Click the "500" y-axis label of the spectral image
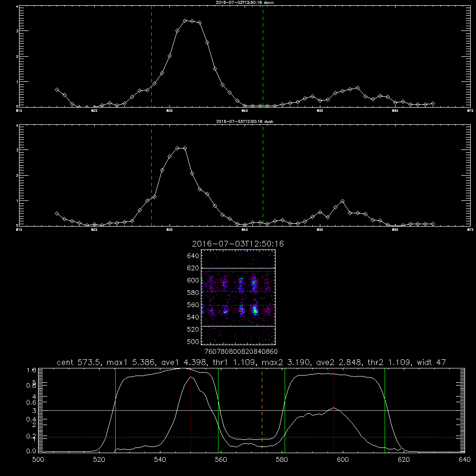The image size is (476, 476). (193, 342)
